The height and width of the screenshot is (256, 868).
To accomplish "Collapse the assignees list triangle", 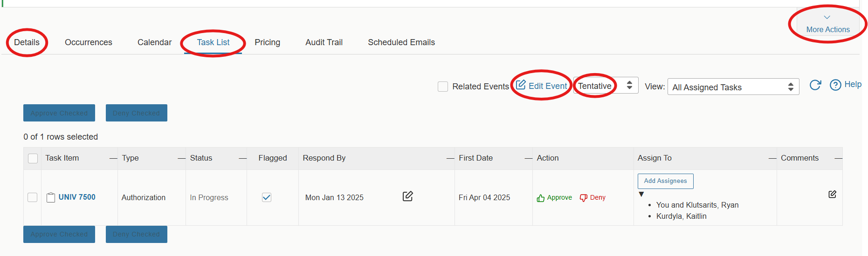I will pos(641,194).
